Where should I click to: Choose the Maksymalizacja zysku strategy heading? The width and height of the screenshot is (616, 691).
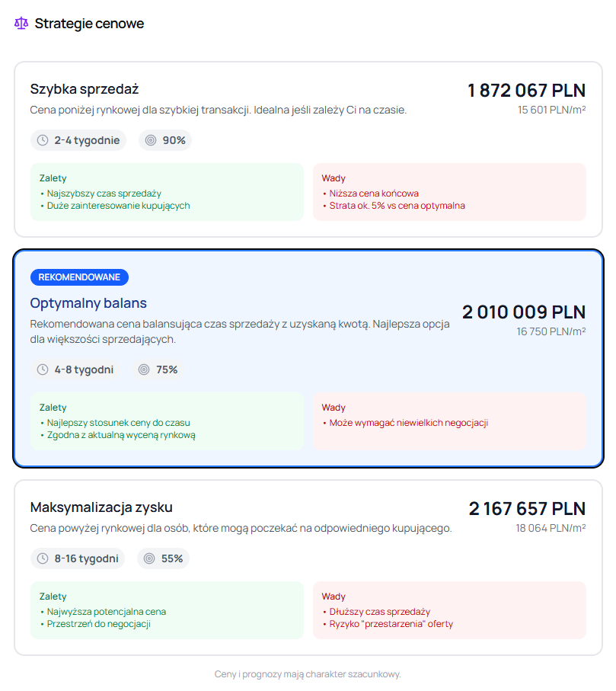click(101, 507)
